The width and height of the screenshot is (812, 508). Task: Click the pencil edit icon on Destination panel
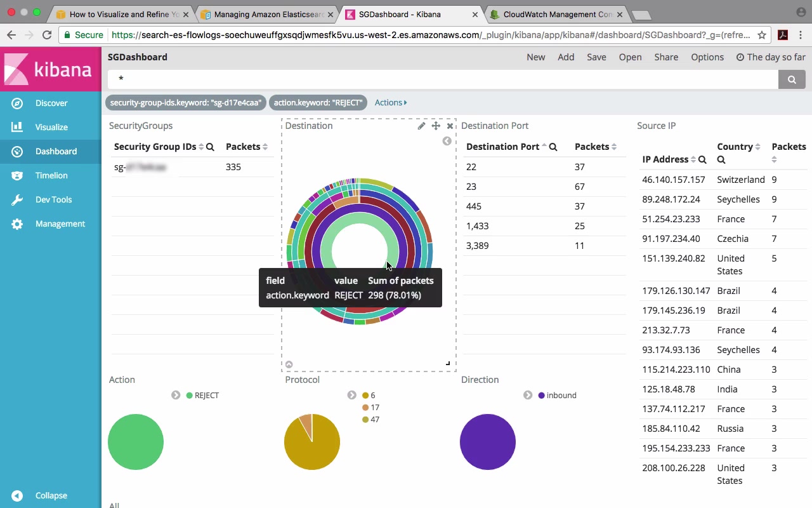tap(421, 126)
